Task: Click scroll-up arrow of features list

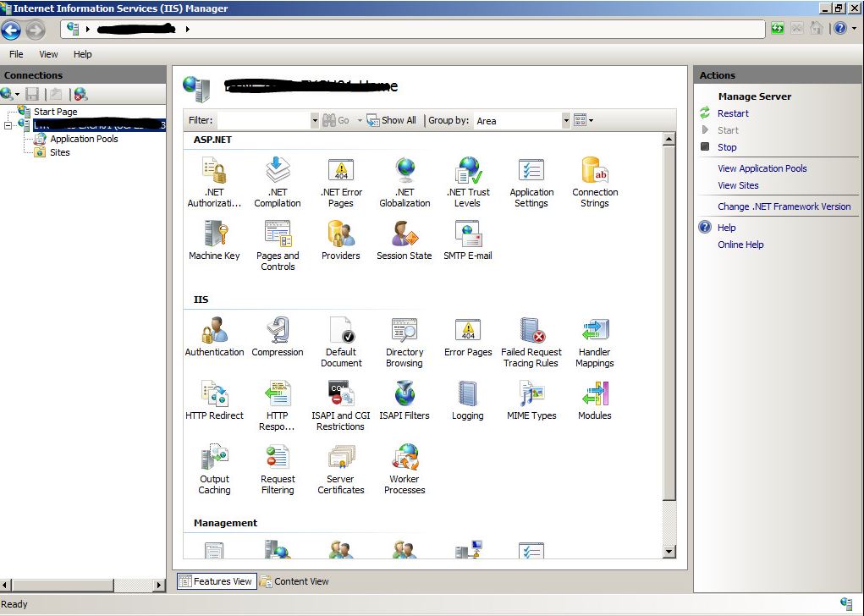Action: click(669, 139)
